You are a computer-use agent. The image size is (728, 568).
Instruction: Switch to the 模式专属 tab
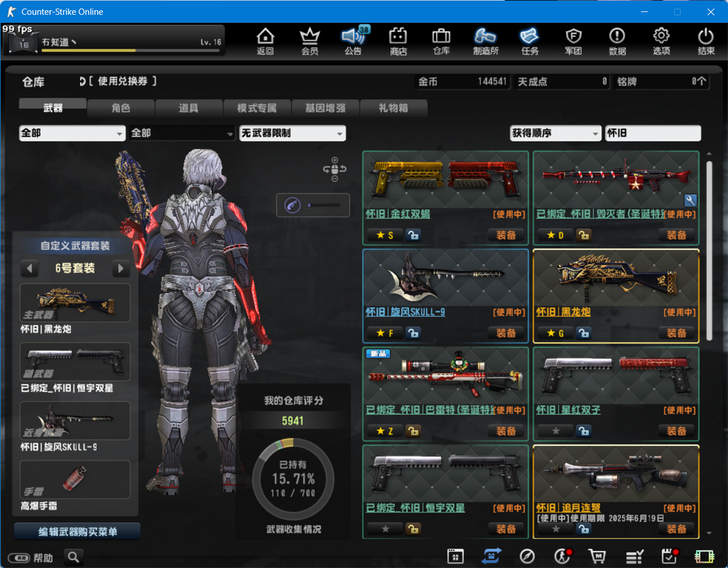click(x=257, y=108)
